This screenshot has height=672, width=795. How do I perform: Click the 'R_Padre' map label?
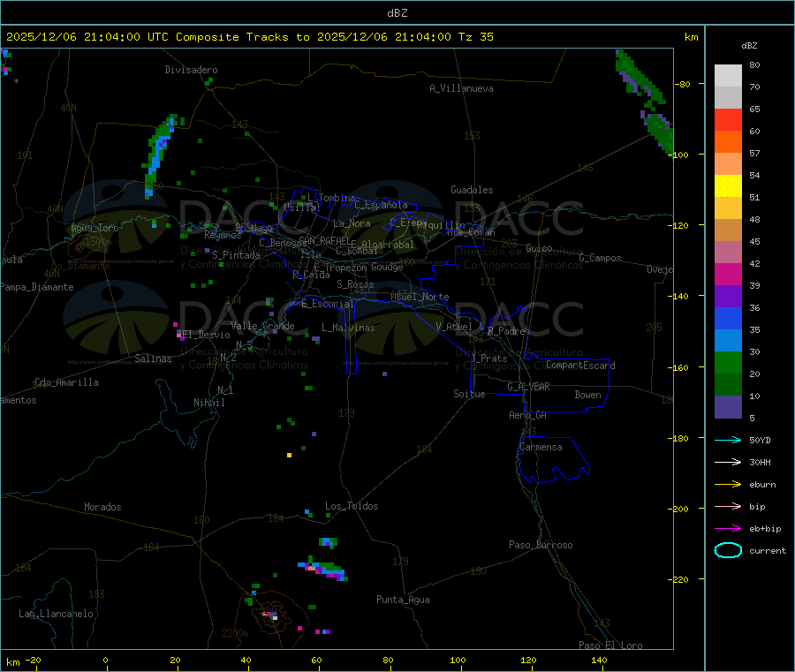506,331
